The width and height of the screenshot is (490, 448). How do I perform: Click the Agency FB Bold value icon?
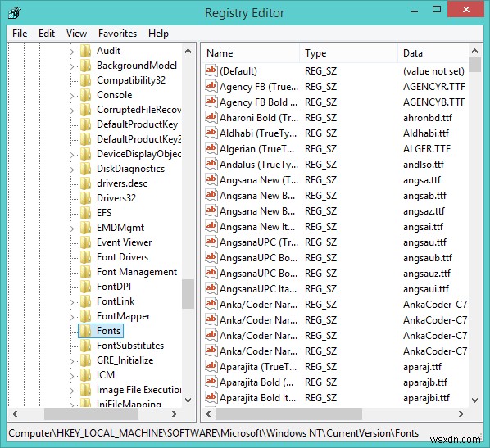[x=211, y=102]
